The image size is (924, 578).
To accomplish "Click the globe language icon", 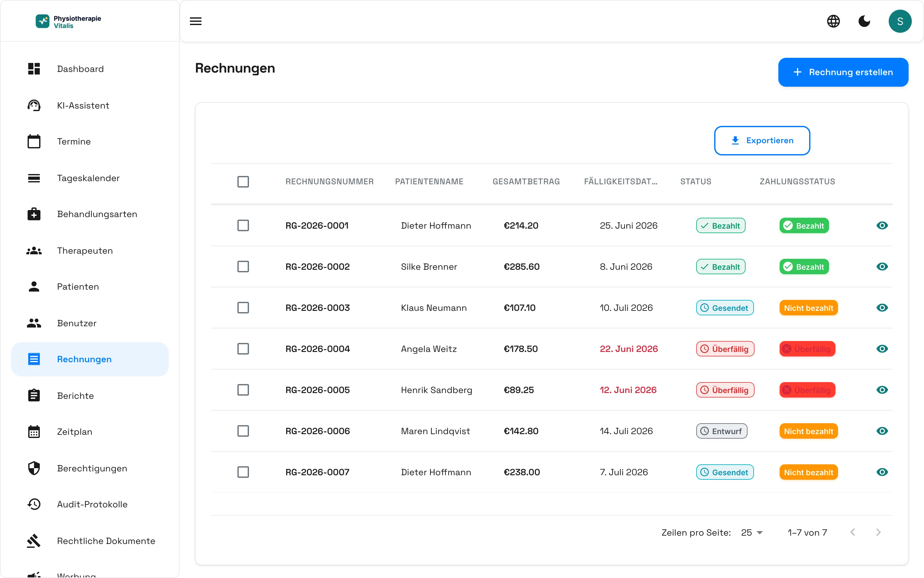I will click(x=833, y=21).
